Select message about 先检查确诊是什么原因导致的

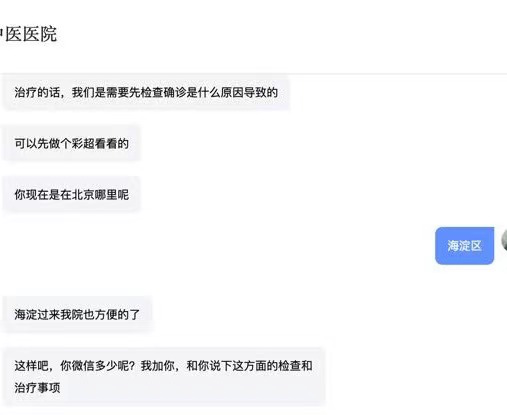146,92
